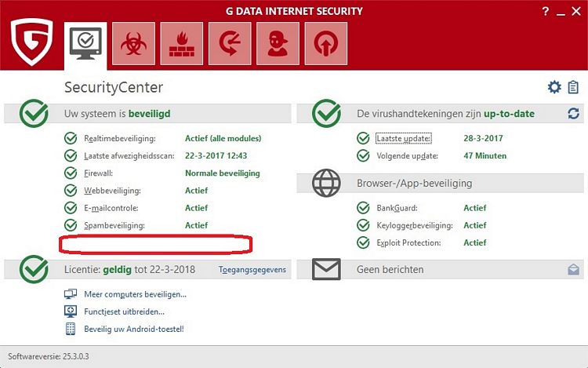
Task: Open Firewall setting options
Action: 100,173
